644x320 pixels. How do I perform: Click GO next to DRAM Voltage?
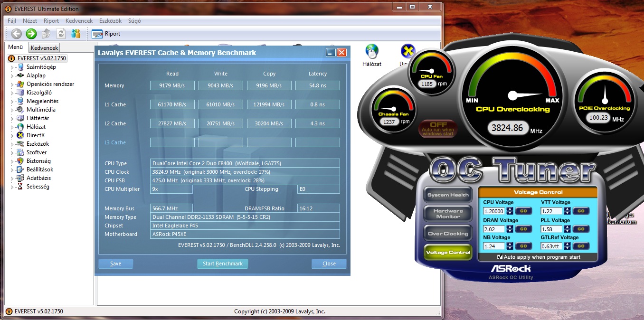[523, 229]
